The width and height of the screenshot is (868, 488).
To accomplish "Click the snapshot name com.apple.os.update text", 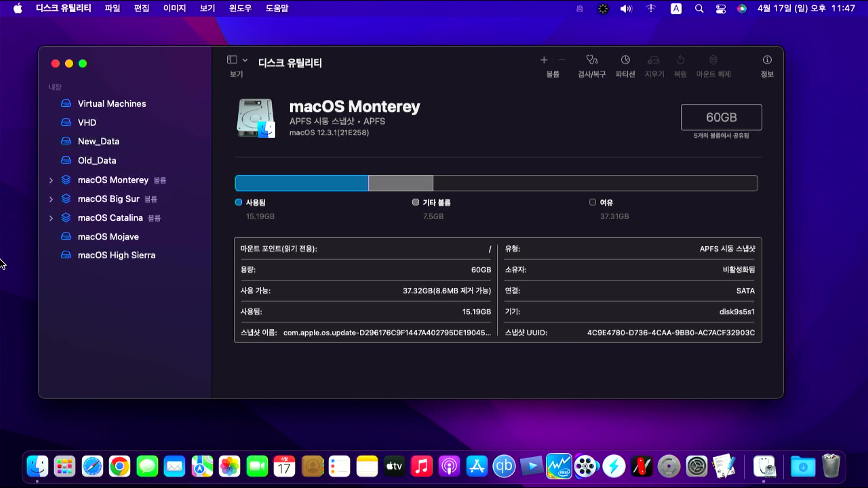I will [x=387, y=333].
